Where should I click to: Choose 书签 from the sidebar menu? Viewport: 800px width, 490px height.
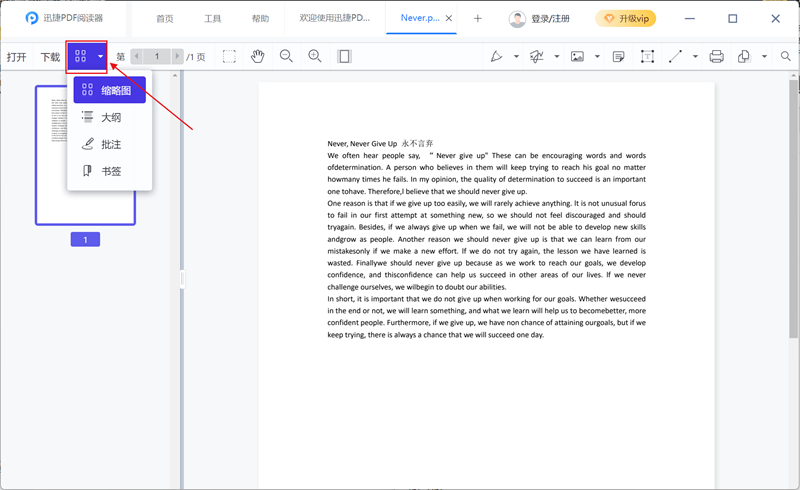coord(110,171)
